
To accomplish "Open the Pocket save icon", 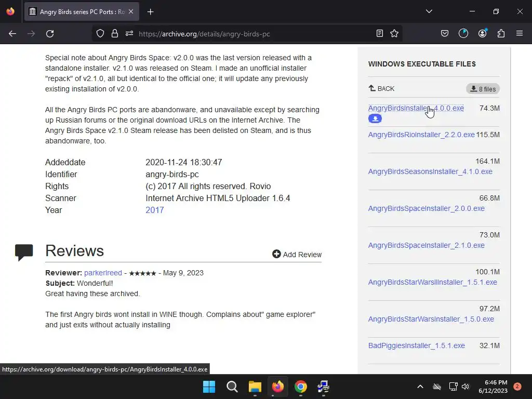I will pyautogui.click(x=445, y=33).
